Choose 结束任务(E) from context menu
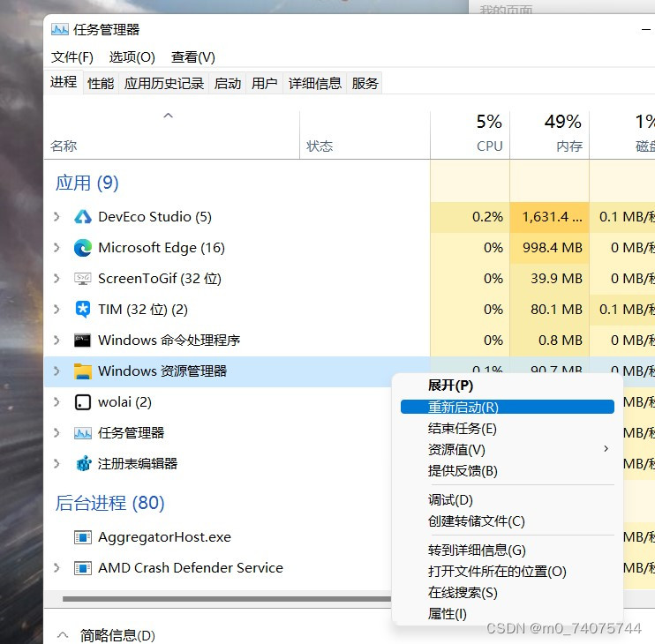 pos(507,429)
